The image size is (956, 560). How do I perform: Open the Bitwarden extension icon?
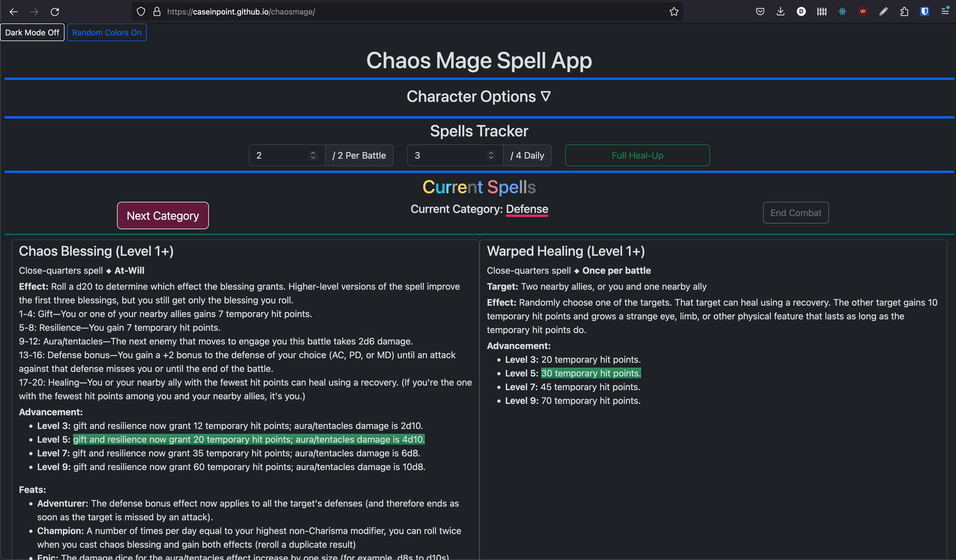coord(925,11)
